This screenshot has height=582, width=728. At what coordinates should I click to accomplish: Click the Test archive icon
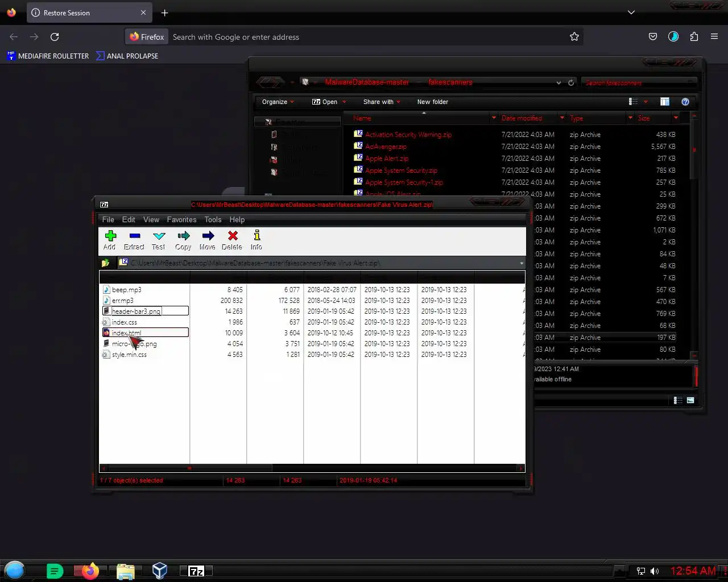point(159,240)
